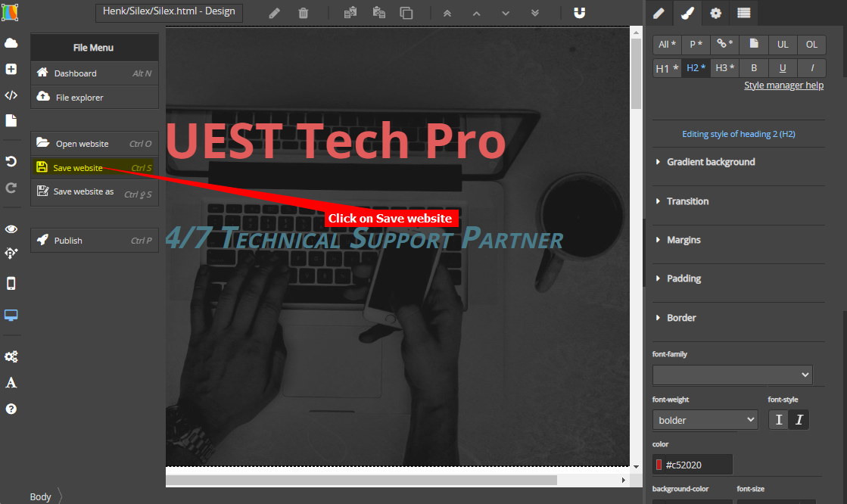Switch to mobile editor icon

[11, 284]
